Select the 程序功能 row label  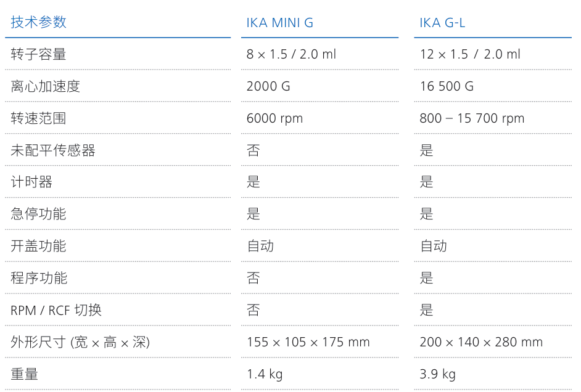click(38, 278)
